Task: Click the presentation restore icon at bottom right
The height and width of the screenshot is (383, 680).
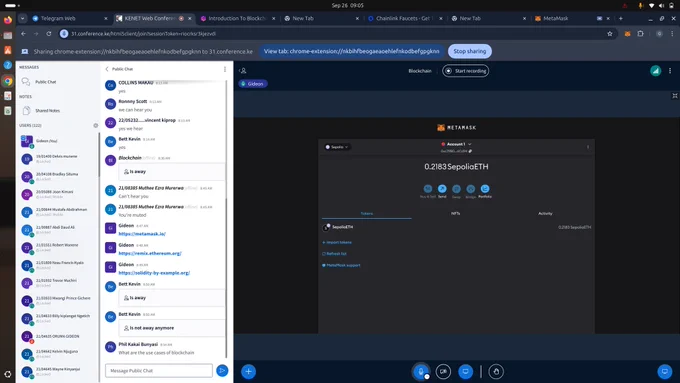Action: [x=665, y=372]
